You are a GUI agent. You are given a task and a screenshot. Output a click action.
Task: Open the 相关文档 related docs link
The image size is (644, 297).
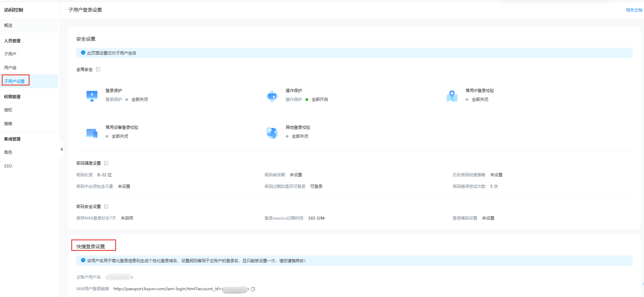click(x=634, y=10)
